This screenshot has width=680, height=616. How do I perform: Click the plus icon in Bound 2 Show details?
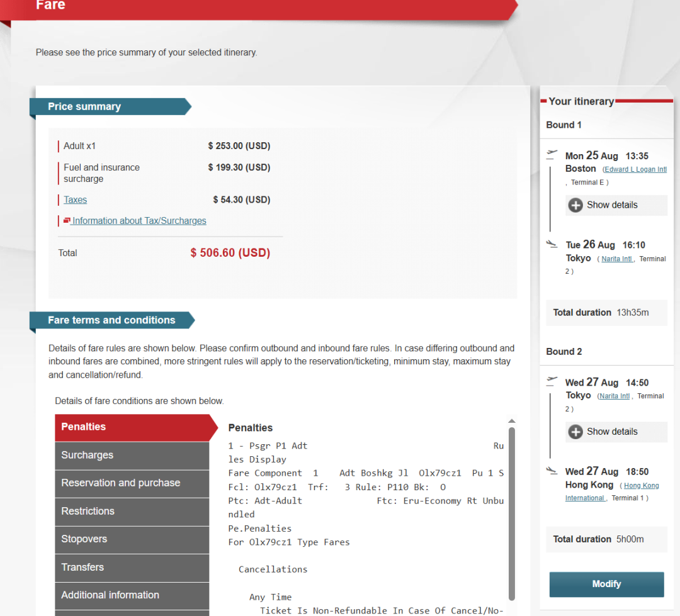point(575,432)
